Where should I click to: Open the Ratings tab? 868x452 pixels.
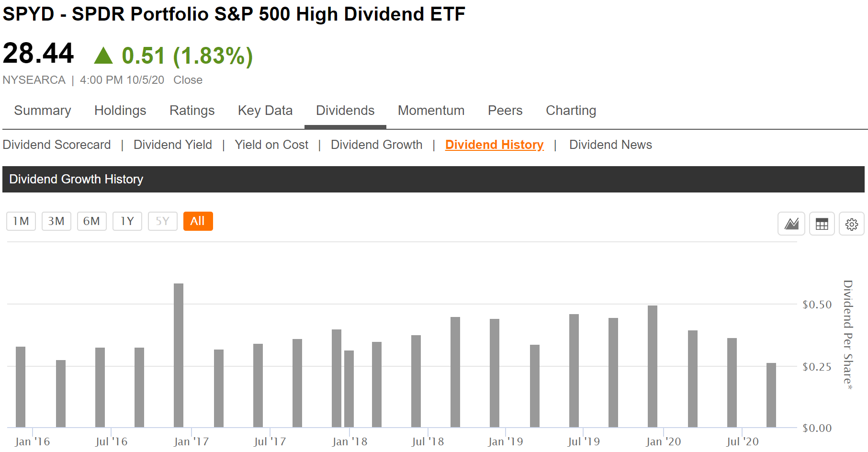tap(192, 111)
